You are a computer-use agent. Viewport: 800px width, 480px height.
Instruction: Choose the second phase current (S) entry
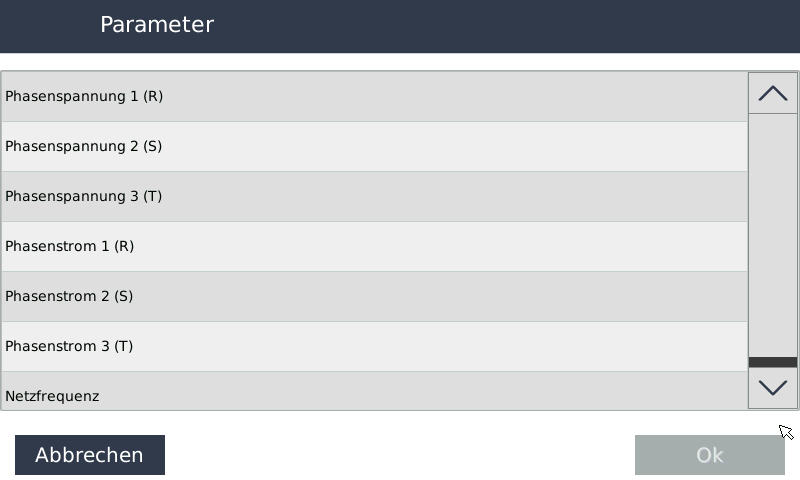point(374,297)
